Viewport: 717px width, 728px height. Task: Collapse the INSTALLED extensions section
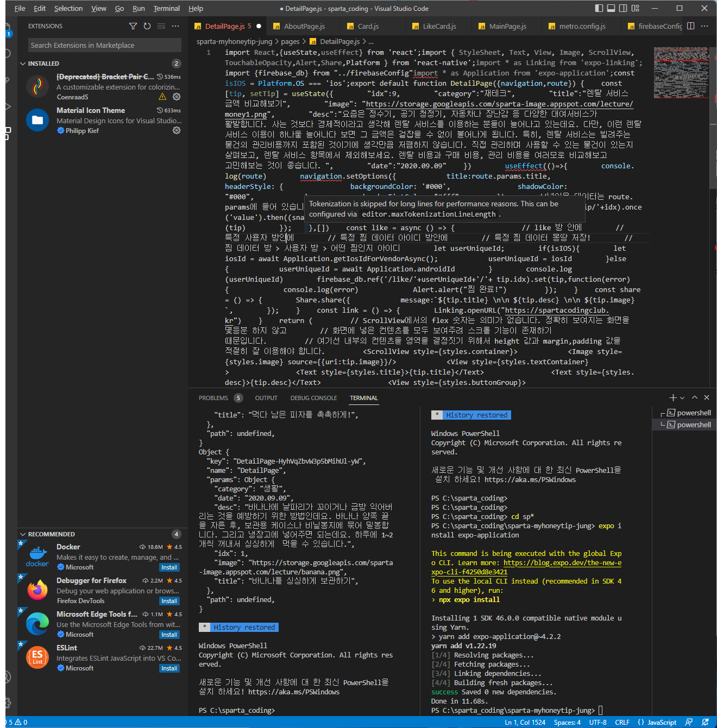pyautogui.click(x=23, y=64)
